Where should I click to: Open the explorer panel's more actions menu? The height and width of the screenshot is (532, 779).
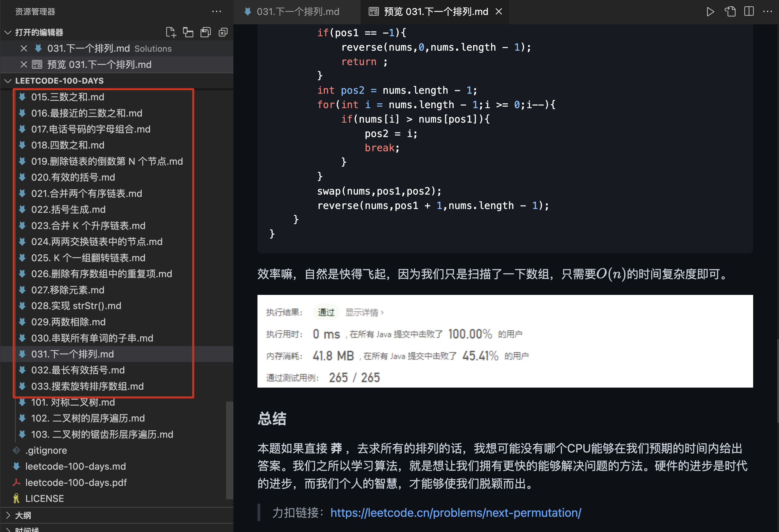pyautogui.click(x=216, y=12)
